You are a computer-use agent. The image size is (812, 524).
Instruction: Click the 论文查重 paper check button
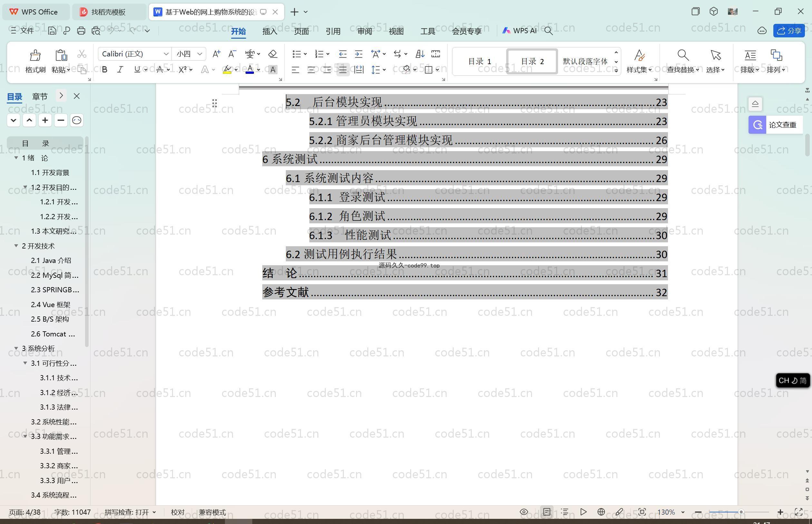point(775,125)
